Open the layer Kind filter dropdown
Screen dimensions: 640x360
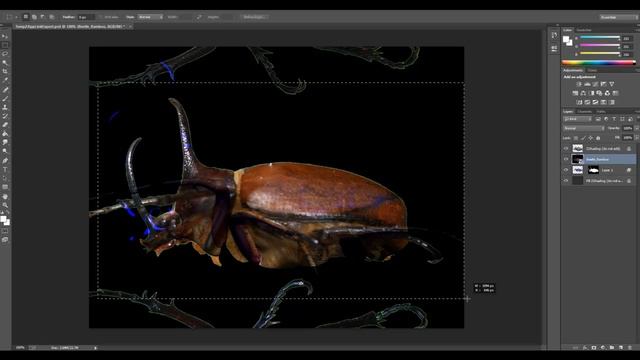(577, 119)
